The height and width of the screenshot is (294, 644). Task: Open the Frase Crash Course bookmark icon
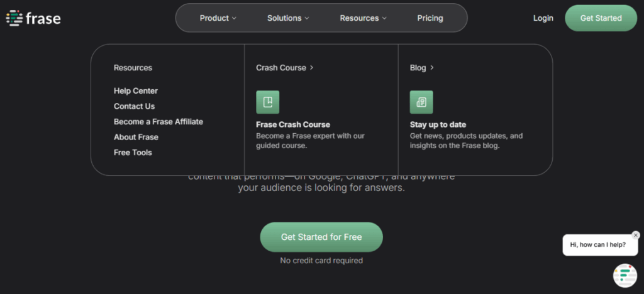(x=268, y=102)
